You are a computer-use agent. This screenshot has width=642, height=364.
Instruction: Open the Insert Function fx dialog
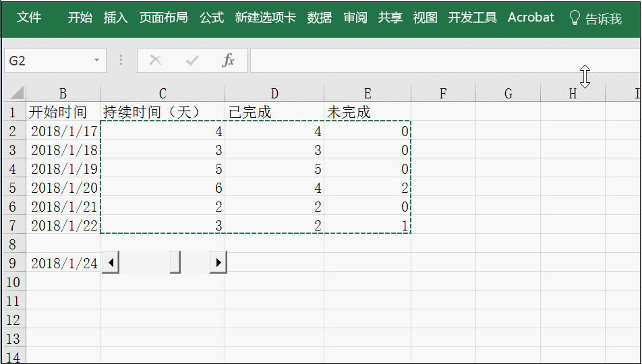tap(228, 61)
